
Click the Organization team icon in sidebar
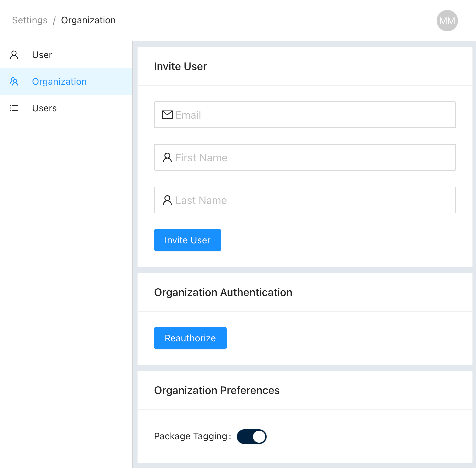click(x=14, y=81)
